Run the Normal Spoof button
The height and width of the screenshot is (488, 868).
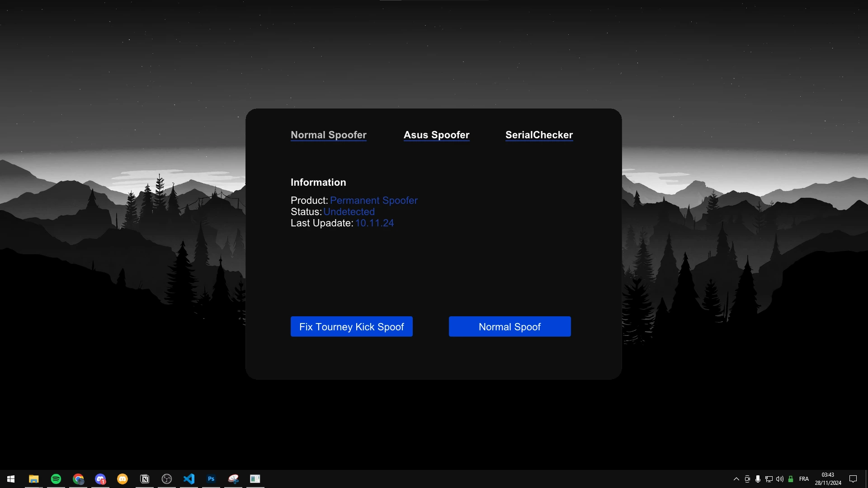pos(510,326)
